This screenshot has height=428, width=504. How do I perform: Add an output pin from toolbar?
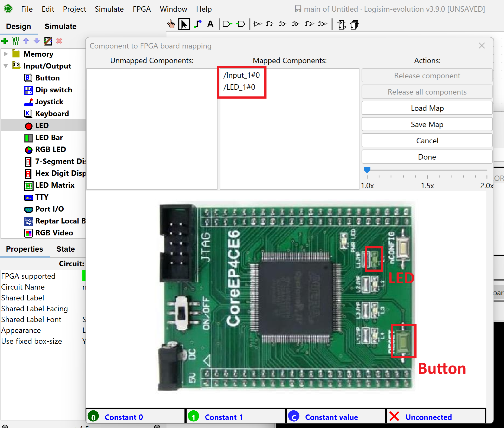tap(240, 24)
